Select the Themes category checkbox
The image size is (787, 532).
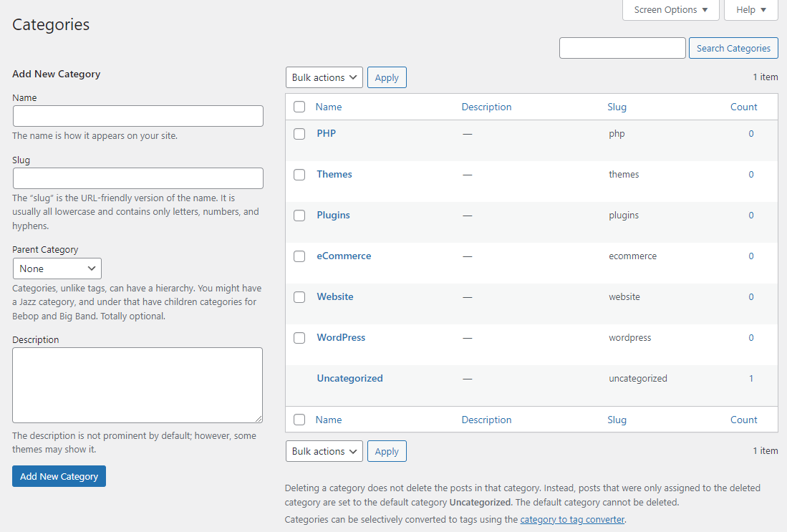click(x=299, y=175)
